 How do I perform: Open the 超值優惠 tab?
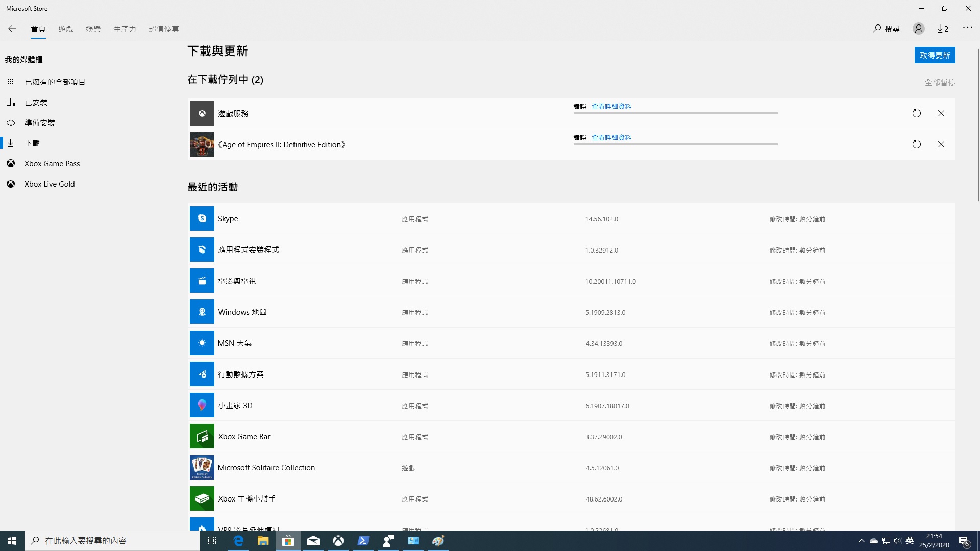pos(164,29)
